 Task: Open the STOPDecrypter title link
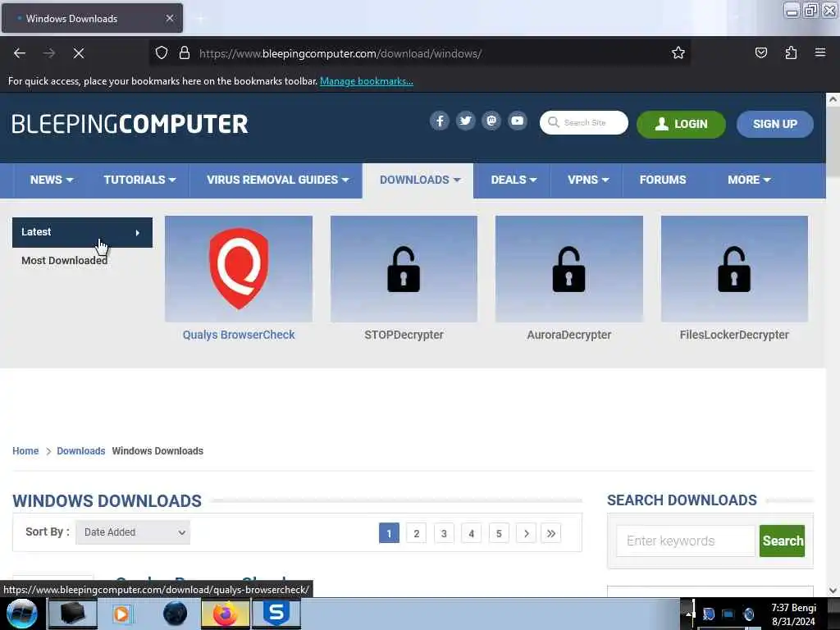tap(404, 335)
